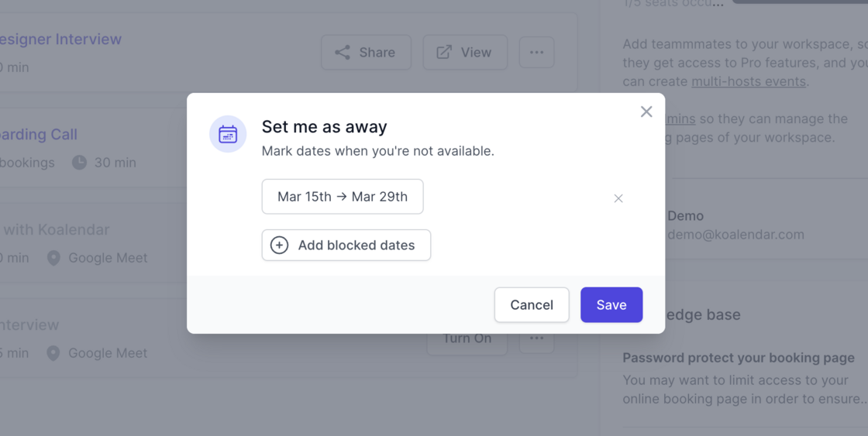Cancel the away dialog

click(x=532, y=305)
